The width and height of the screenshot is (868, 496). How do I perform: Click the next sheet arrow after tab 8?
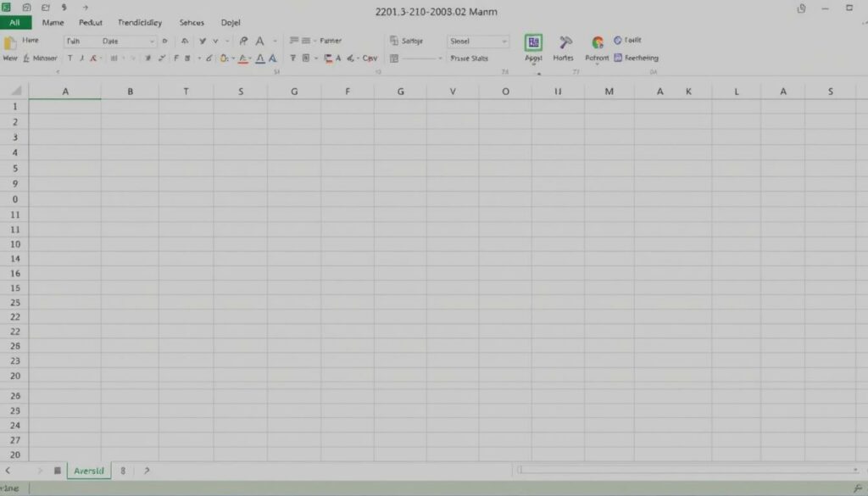[147, 471]
